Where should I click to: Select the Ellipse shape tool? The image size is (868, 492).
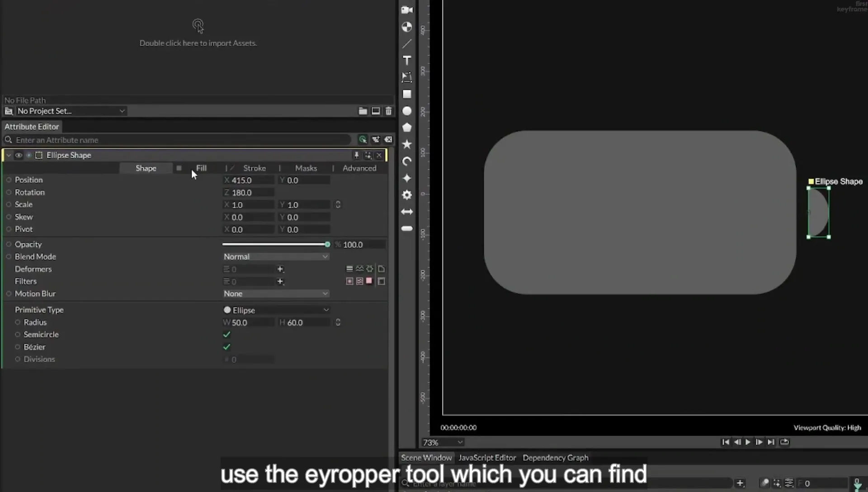(407, 111)
